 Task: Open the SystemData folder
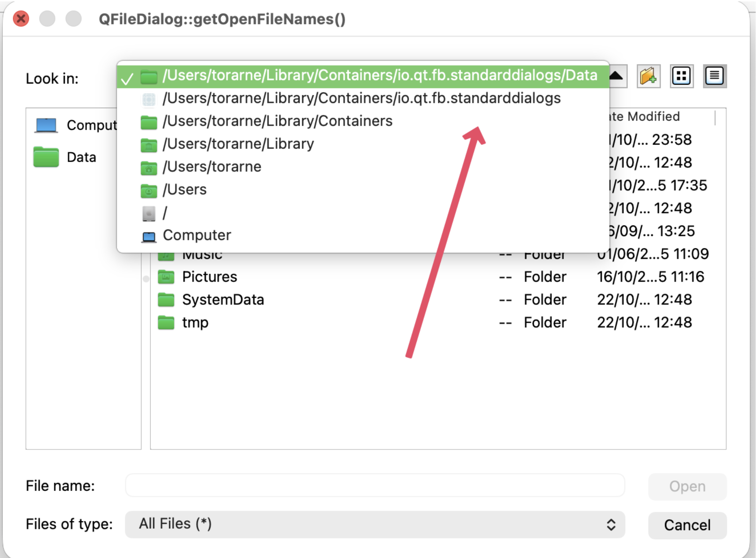pyautogui.click(x=222, y=300)
